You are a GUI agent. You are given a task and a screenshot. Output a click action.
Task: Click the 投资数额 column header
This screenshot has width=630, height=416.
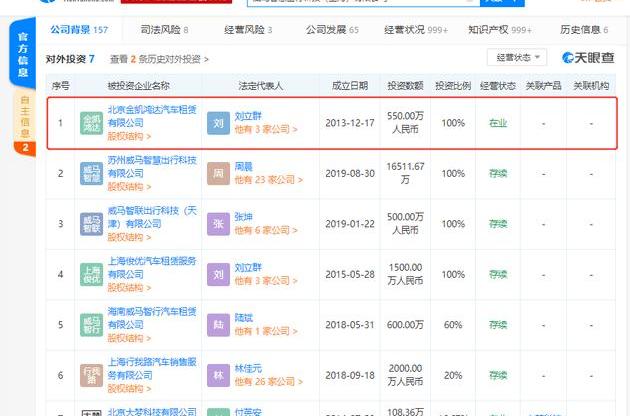click(x=405, y=86)
